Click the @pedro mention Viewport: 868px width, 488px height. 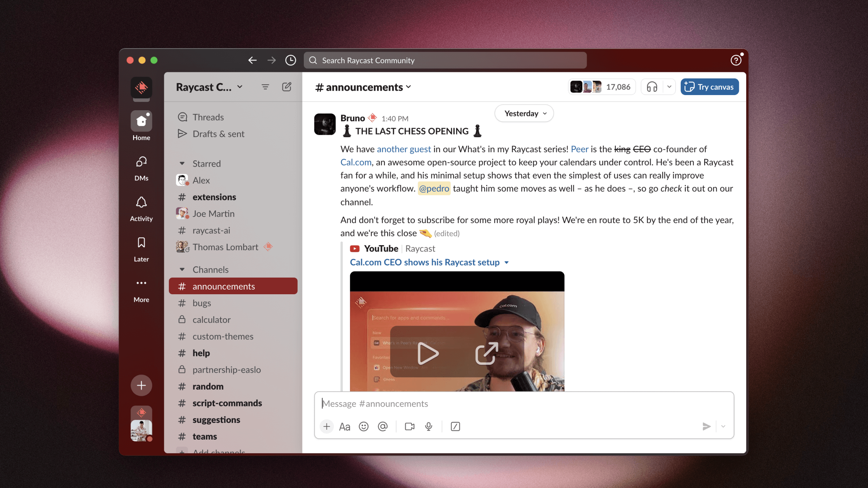click(x=434, y=188)
